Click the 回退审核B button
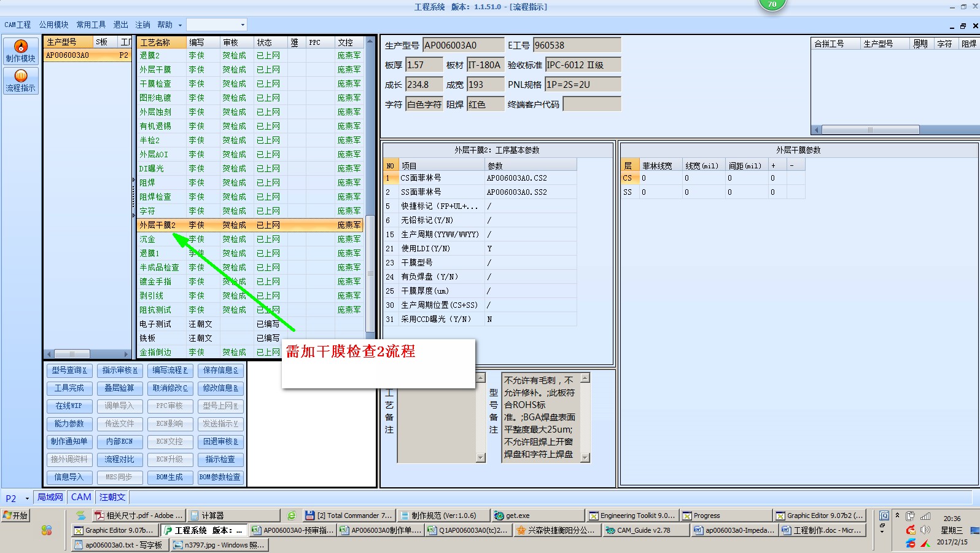Image resolution: width=980 pixels, height=553 pixels. coord(220,441)
